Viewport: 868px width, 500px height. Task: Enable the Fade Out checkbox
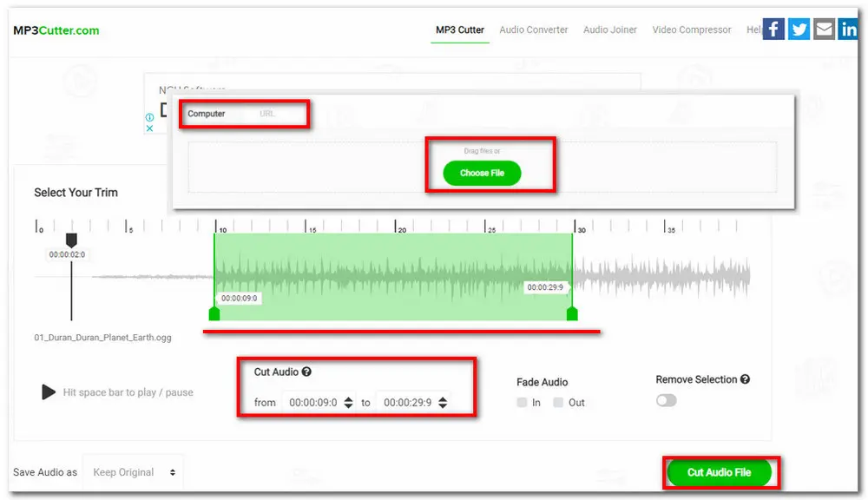(x=558, y=403)
